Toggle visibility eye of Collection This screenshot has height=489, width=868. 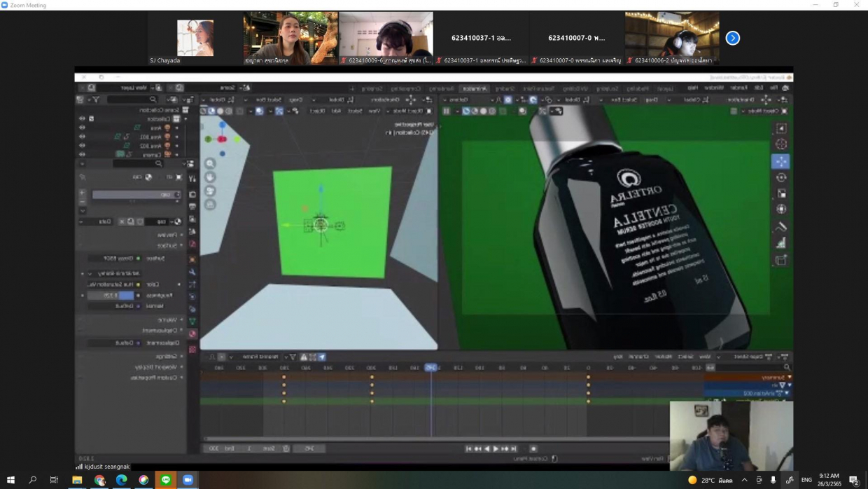tap(82, 119)
